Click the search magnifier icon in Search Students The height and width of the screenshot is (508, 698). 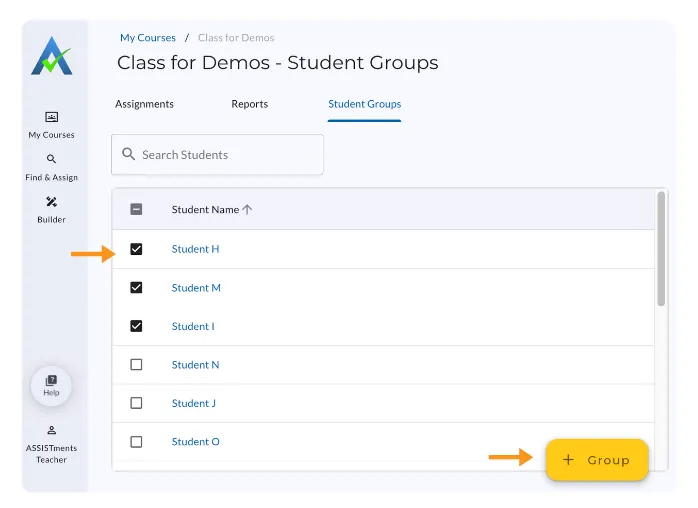point(128,154)
